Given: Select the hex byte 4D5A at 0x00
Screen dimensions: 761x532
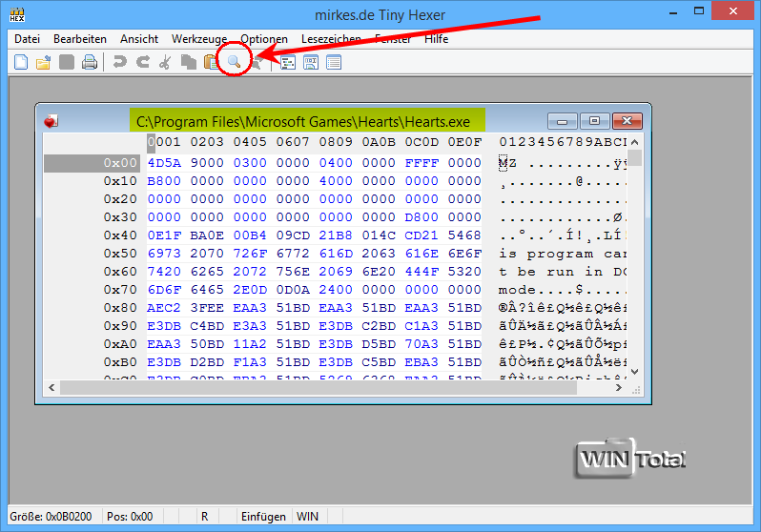Looking at the screenshot, I should tap(163, 163).
